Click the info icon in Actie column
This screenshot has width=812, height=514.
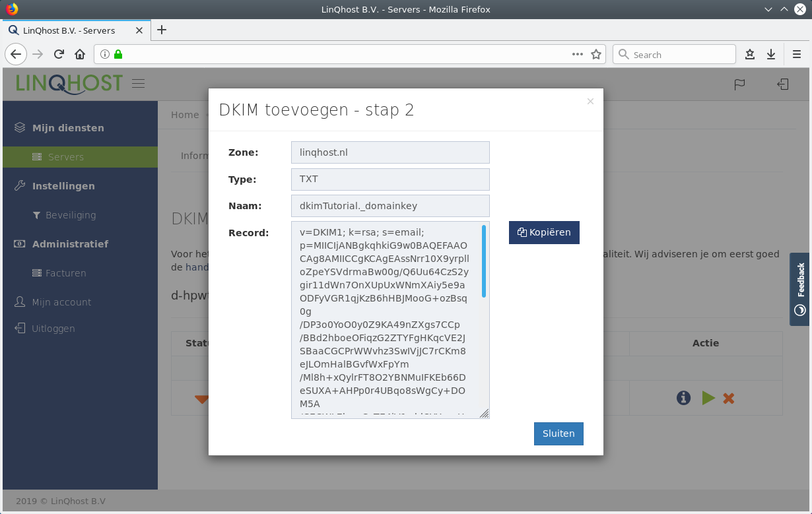(x=684, y=398)
